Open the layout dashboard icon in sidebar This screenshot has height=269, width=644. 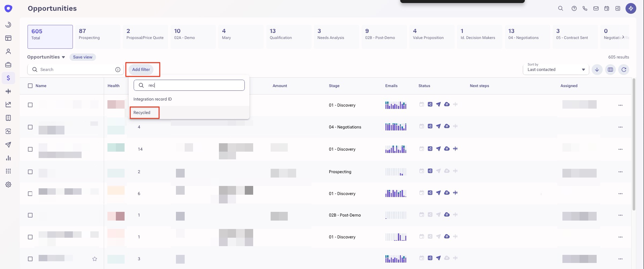tap(8, 38)
